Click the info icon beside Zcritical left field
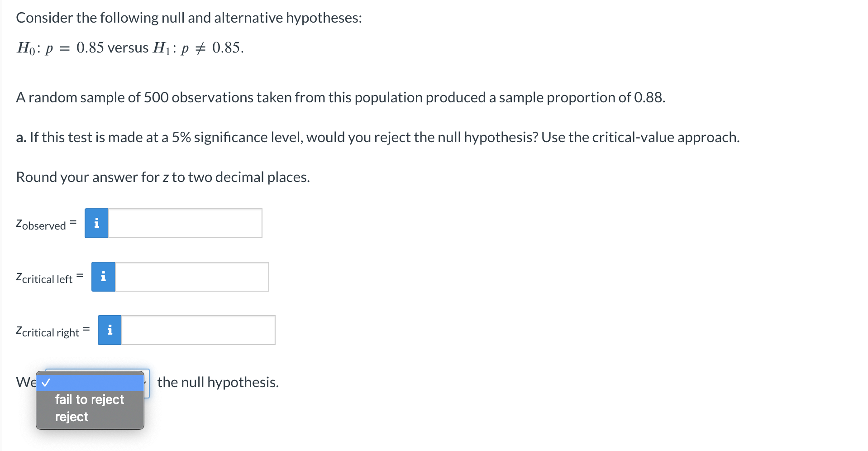868x451 pixels. pos(103,276)
